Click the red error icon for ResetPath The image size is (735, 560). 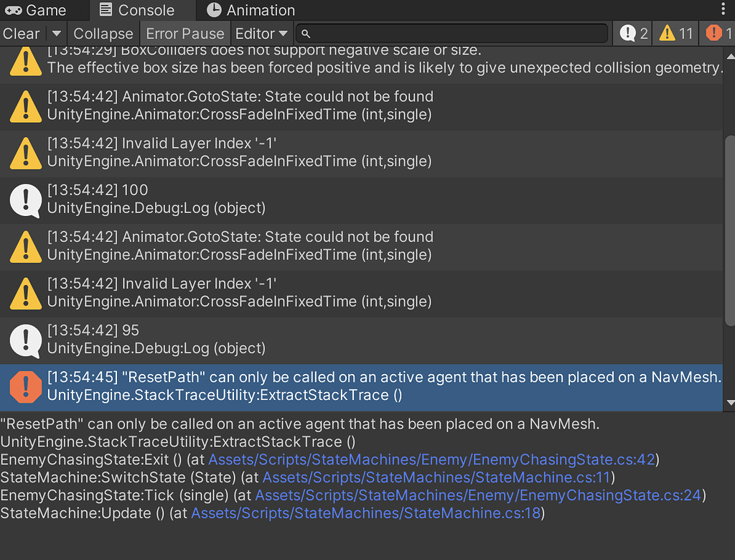pos(26,386)
